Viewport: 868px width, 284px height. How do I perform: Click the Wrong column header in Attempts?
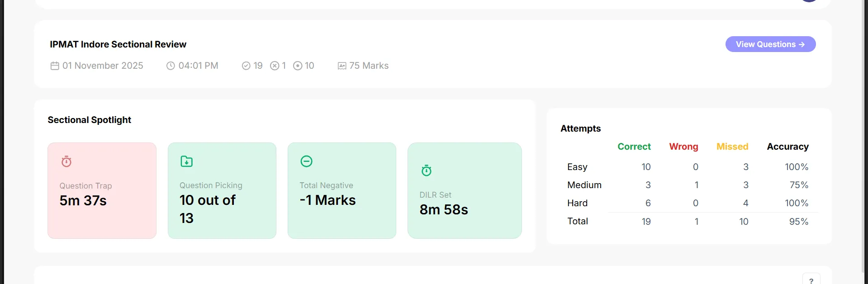coord(683,147)
